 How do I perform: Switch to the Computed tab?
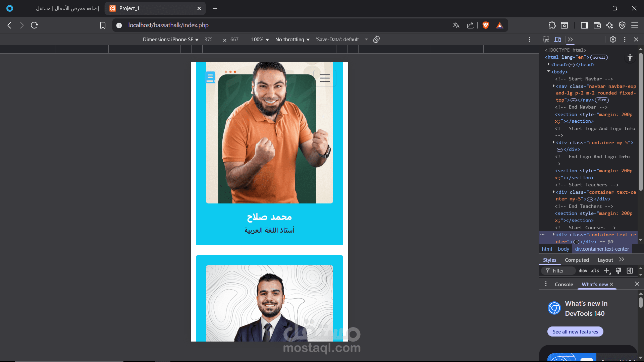(577, 260)
